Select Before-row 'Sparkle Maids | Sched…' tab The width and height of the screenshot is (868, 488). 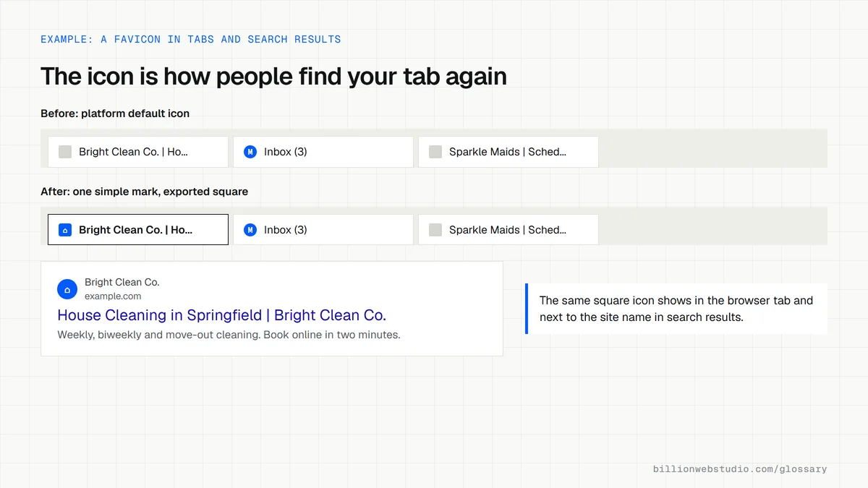point(509,152)
